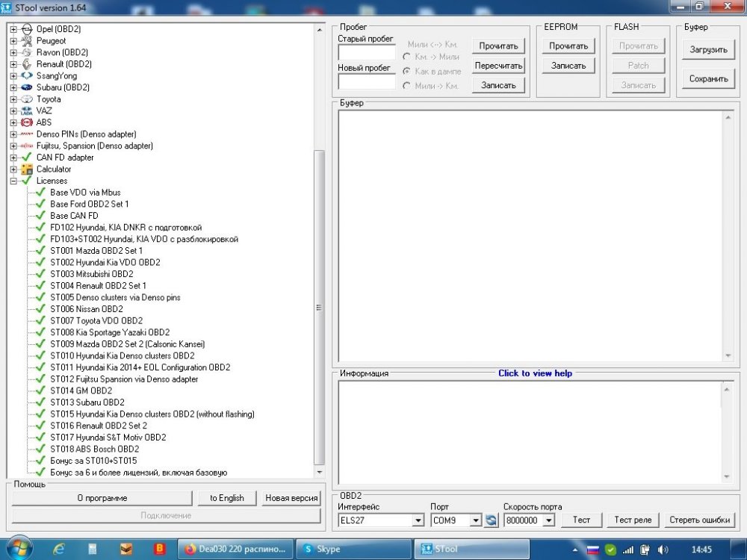Click the CAN FD adapter checkmark icon
747x560 pixels.
(27, 157)
